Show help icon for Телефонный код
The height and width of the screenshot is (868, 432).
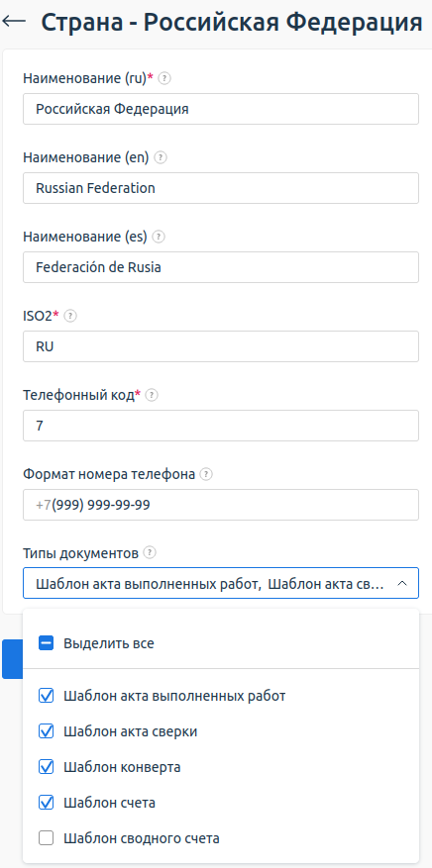coord(153,395)
